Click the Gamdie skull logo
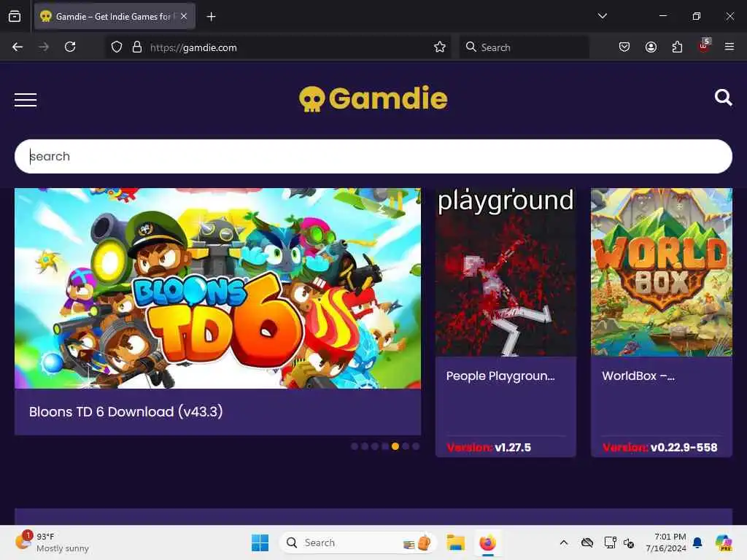Viewport: 747px width, 560px height. tap(373, 98)
